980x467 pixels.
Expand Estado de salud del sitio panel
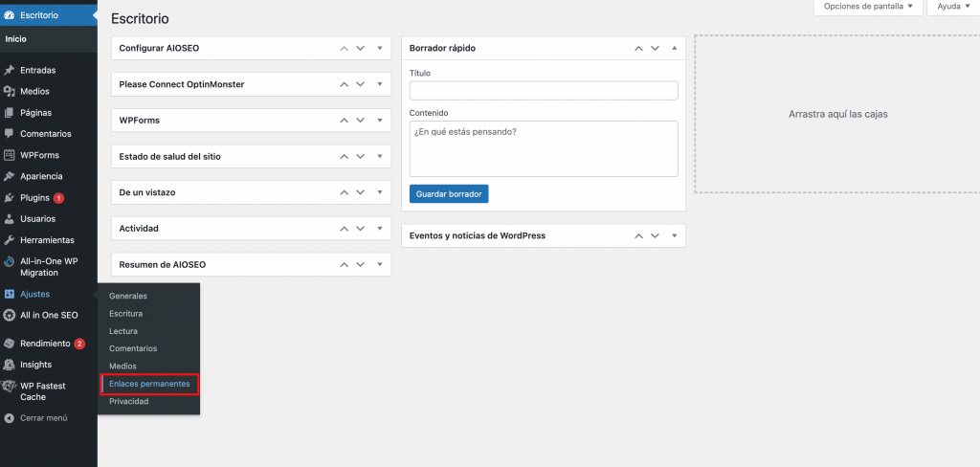[379, 156]
